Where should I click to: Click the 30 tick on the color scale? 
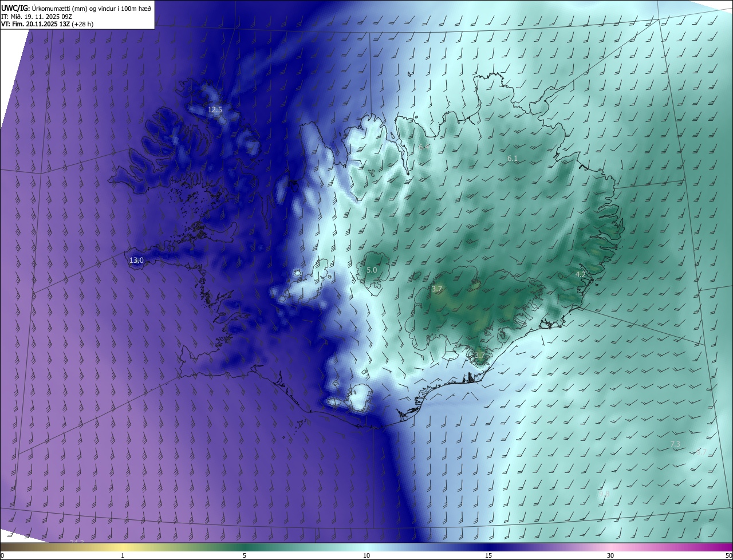pyautogui.click(x=610, y=556)
